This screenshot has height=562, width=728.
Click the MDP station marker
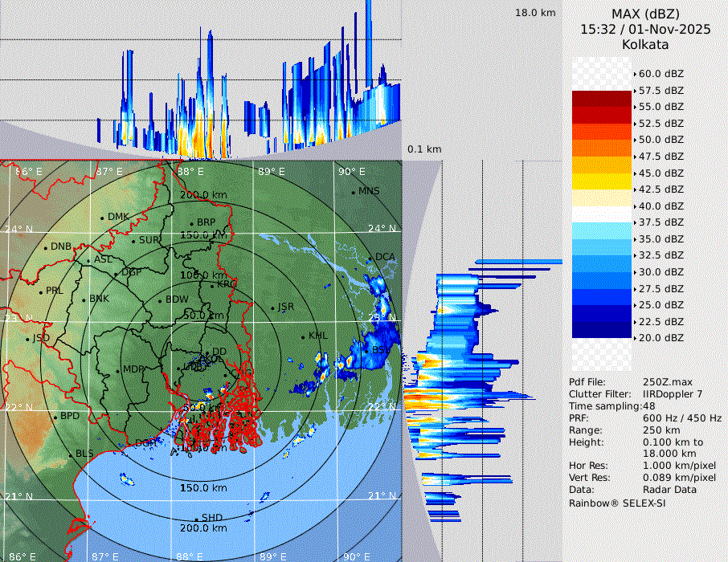pyautogui.click(x=119, y=370)
